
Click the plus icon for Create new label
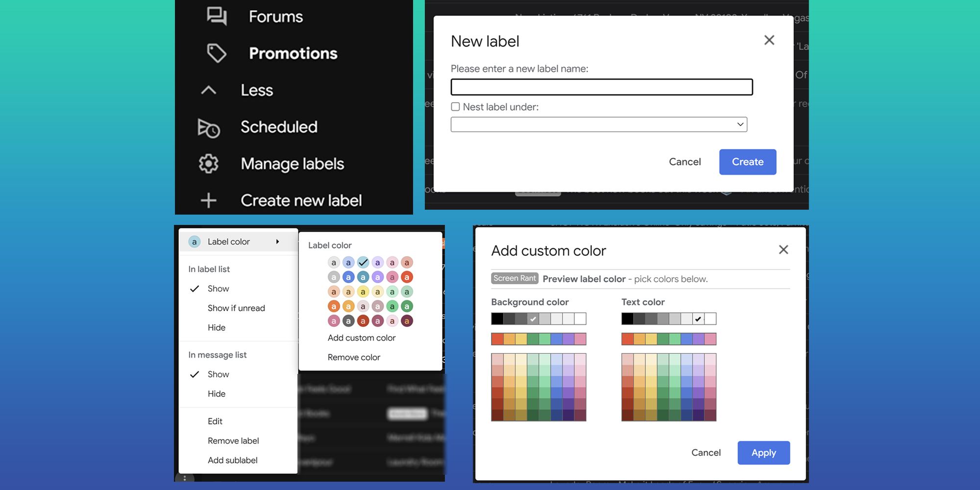coord(208,200)
